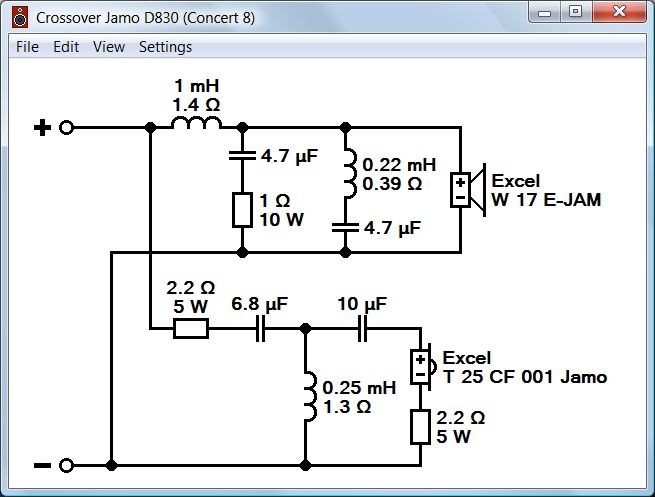Screen dimensions: 655x497
Task: Close the Crossover window
Action: 619,12
